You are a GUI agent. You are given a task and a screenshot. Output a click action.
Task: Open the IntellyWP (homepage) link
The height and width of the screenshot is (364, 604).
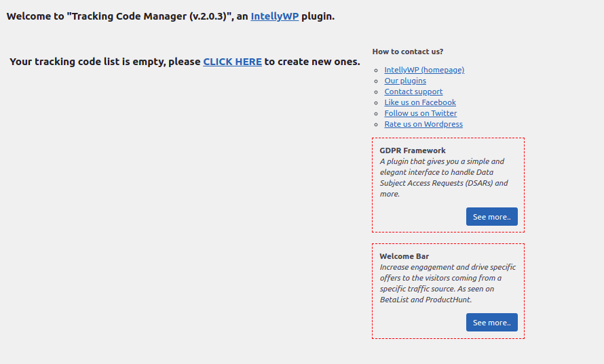tap(424, 70)
